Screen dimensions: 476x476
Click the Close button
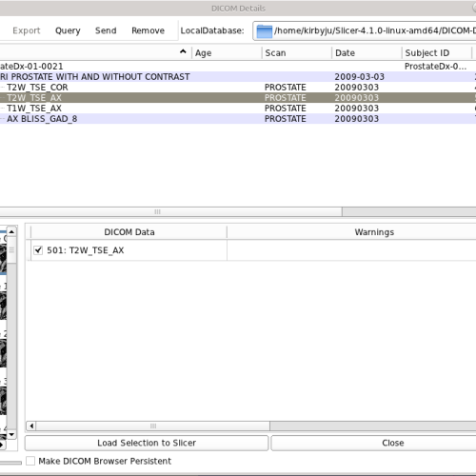click(374, 443)
